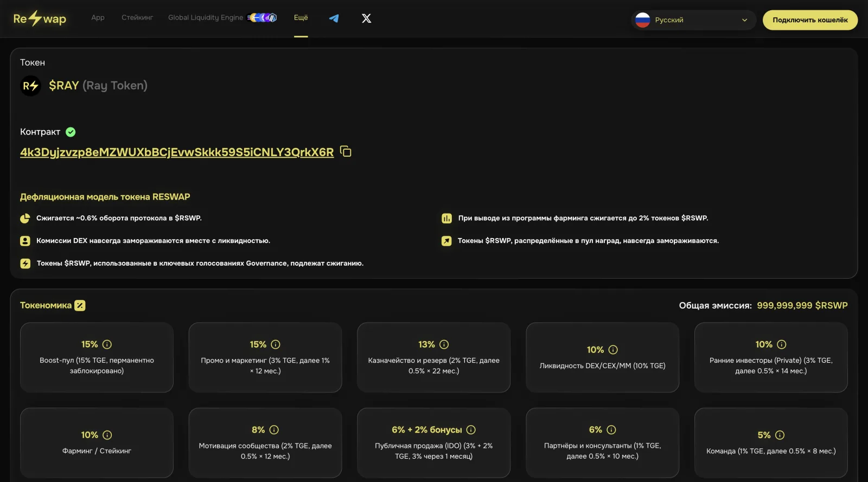Click the Russian flag icon in the language selector

643,20
